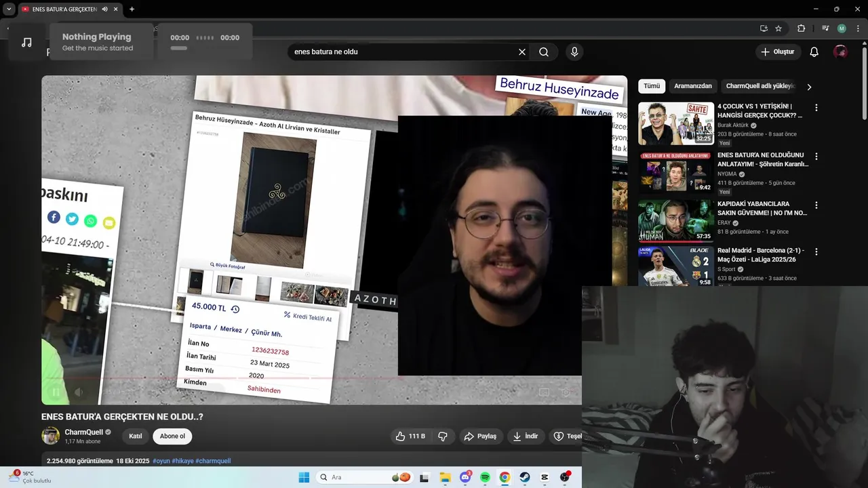Open CharmQuell channel avatar

(50, 436)
